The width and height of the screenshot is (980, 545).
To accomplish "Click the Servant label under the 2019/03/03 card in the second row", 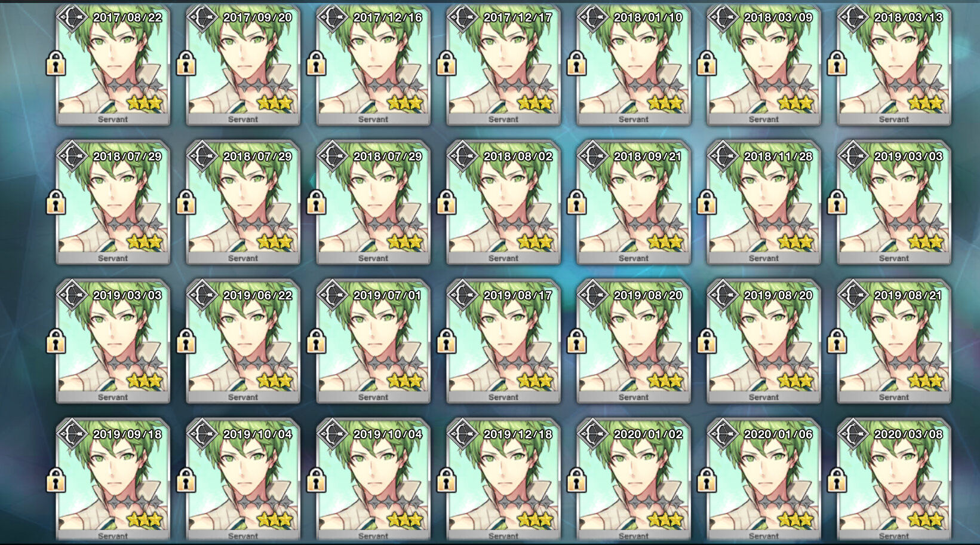I will pos(894,259).
